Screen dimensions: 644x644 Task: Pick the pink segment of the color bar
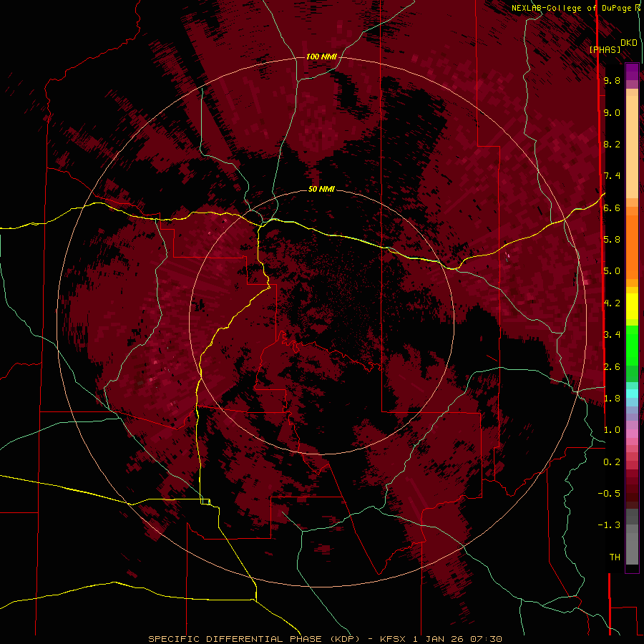(632, 434)
